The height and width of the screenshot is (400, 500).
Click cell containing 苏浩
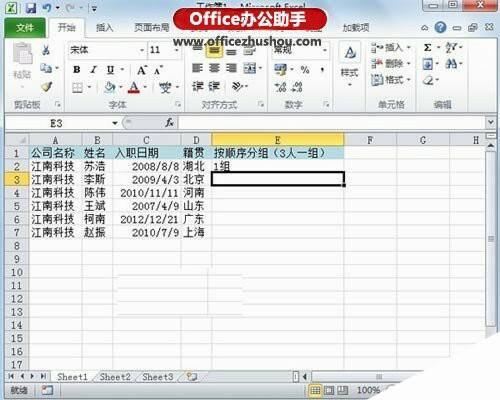pos(97,166)
